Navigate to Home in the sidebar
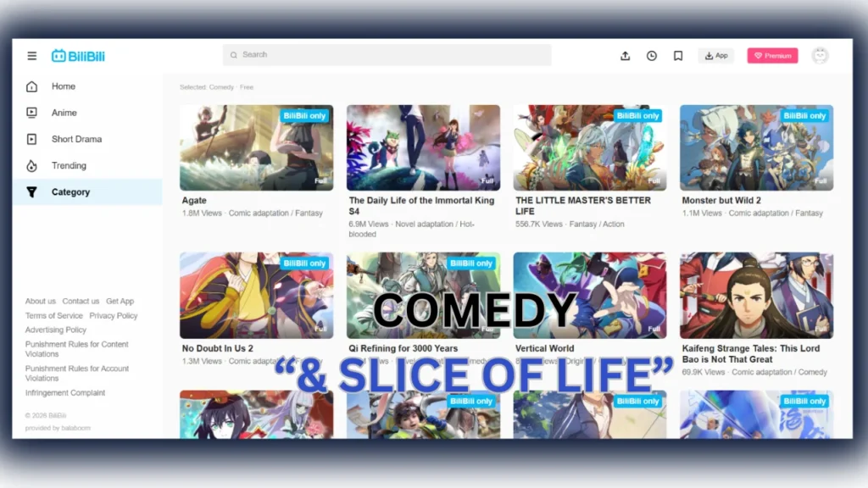The width and height of the screenshot is (868, 488). point(64,86)
